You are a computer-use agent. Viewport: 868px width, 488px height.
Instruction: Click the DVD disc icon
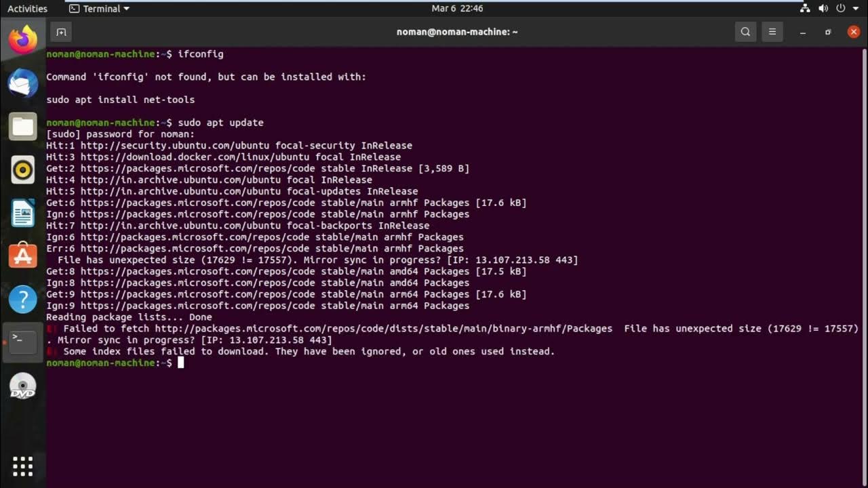[x=23, y=386]
